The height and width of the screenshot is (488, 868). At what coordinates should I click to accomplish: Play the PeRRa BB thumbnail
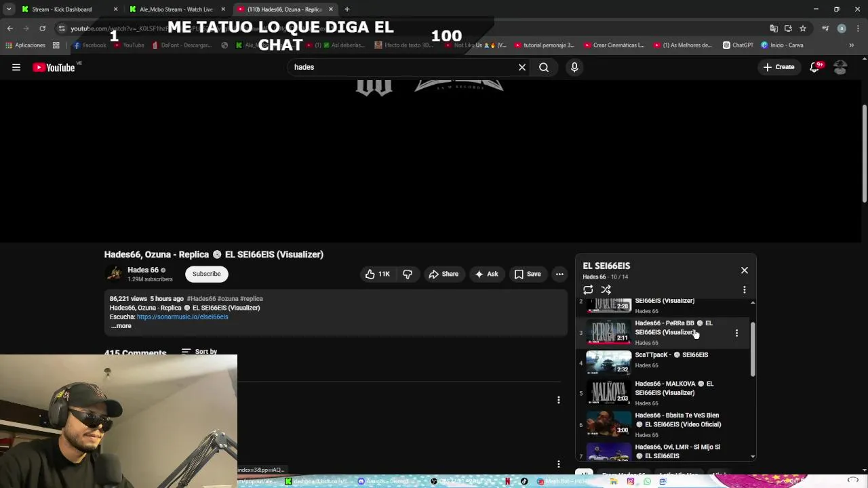609,332
